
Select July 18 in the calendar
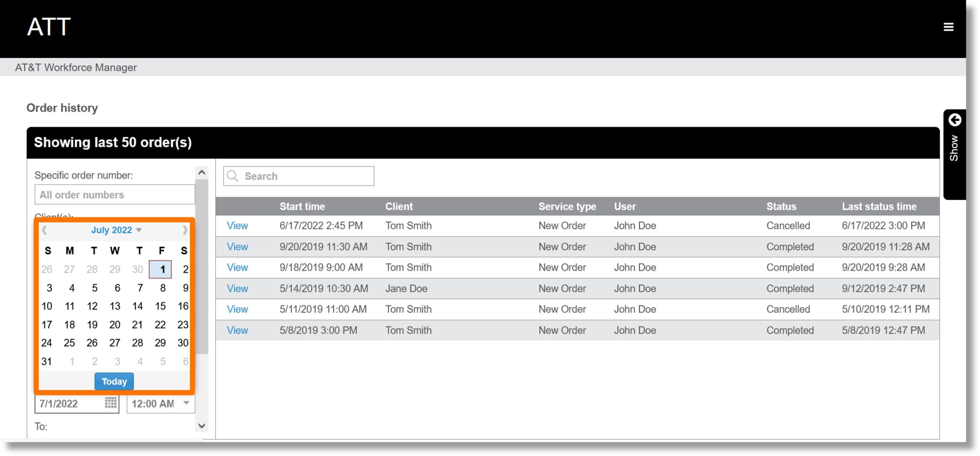tap(69, 325)
